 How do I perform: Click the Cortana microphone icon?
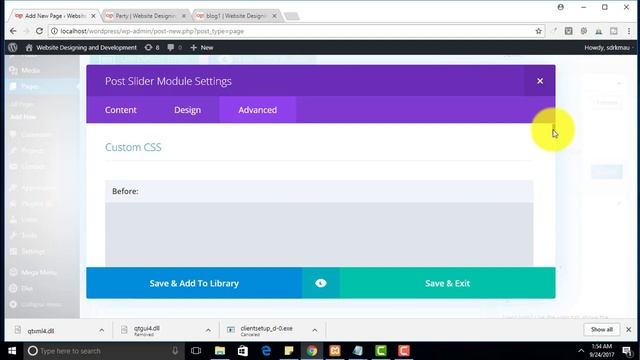[175, 351]
